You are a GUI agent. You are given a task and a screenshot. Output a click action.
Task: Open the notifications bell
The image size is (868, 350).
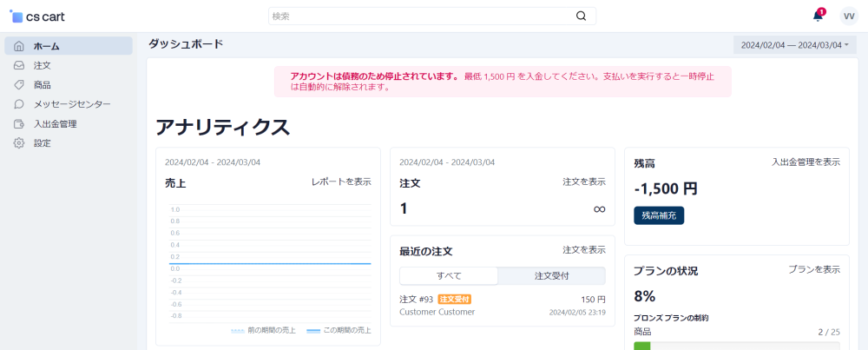click(x=818, y=16)
